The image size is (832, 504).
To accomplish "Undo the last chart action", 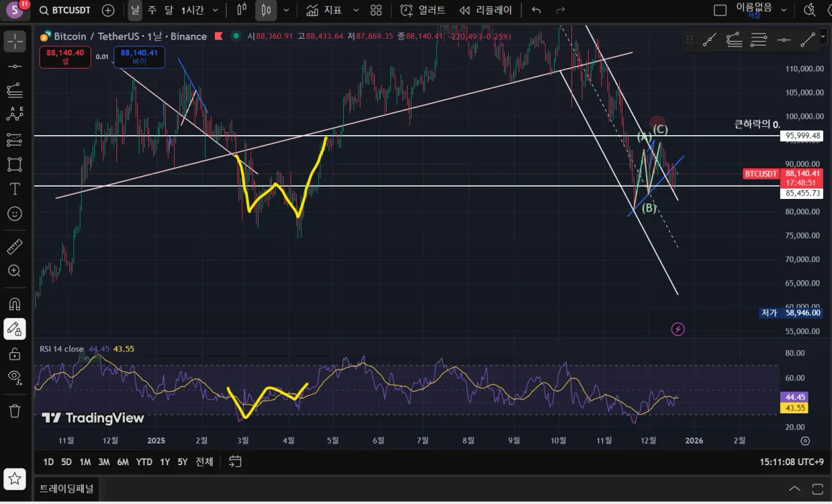I will pos(536,10).
